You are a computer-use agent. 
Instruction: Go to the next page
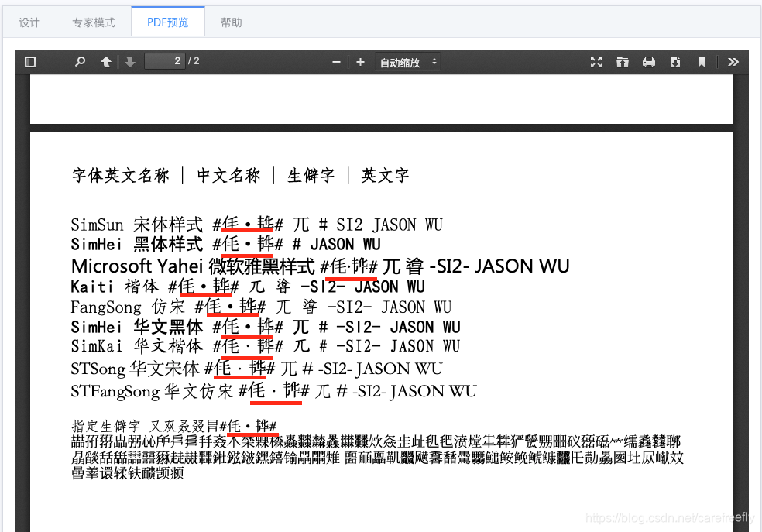point(130,62)
